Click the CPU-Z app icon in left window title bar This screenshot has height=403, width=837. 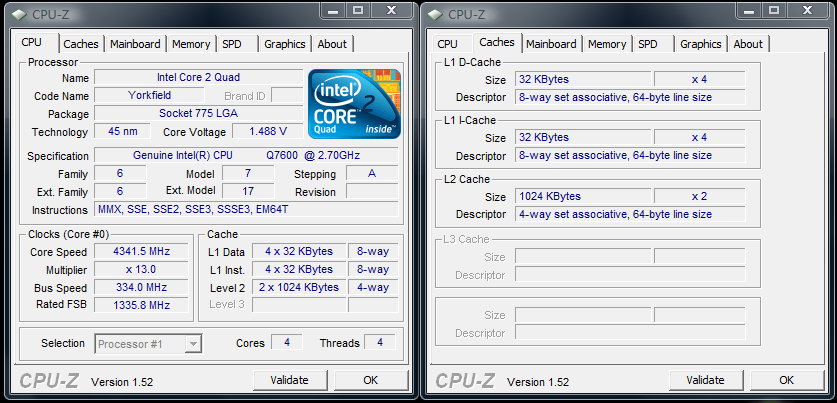pos(20,14)
